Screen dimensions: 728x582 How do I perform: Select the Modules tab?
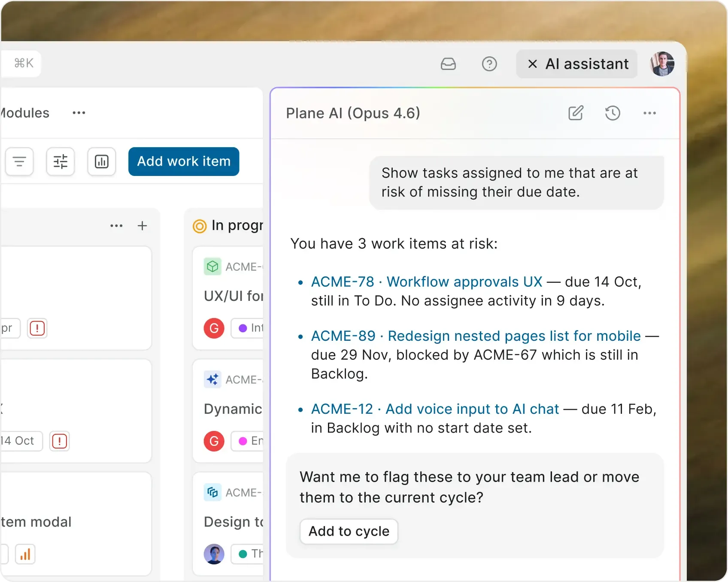click(25, 113)
